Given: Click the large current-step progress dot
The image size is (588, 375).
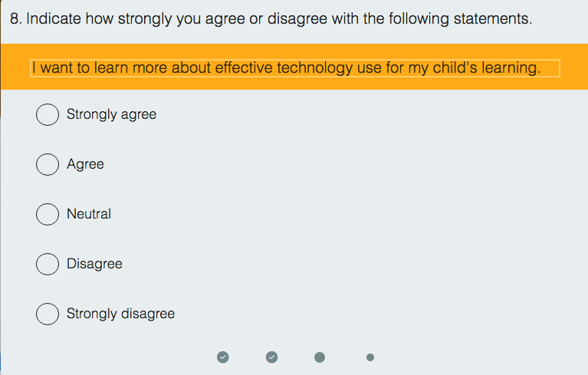Looking at the screenshot, I should (320, 357).
